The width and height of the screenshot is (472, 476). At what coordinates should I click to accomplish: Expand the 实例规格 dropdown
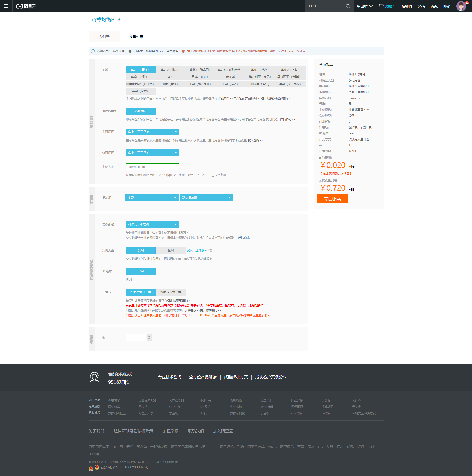coord(152,225)
